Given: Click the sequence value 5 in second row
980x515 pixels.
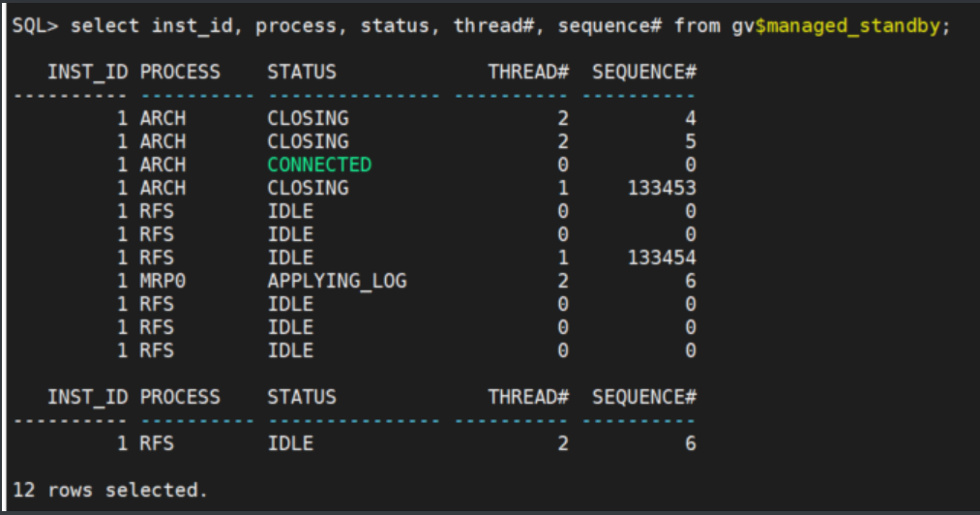Looking at the screenshot, I should coord(690,141).
